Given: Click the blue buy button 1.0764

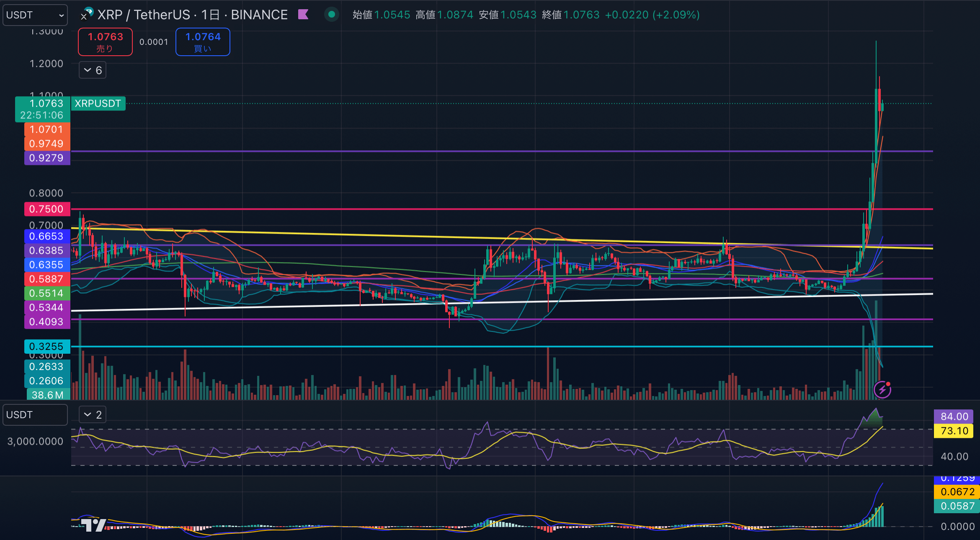Looking at the screenshot, I should tap(203, 42).
